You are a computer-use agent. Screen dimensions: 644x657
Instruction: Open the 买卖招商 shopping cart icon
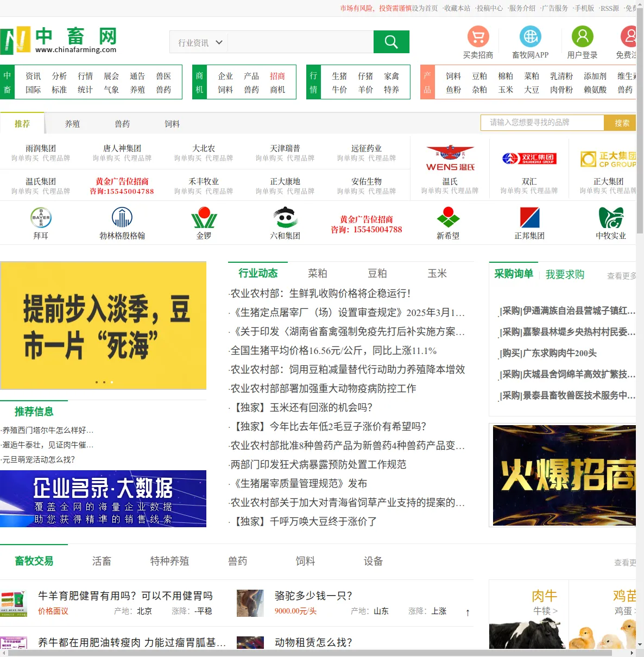tap(478, 36)
